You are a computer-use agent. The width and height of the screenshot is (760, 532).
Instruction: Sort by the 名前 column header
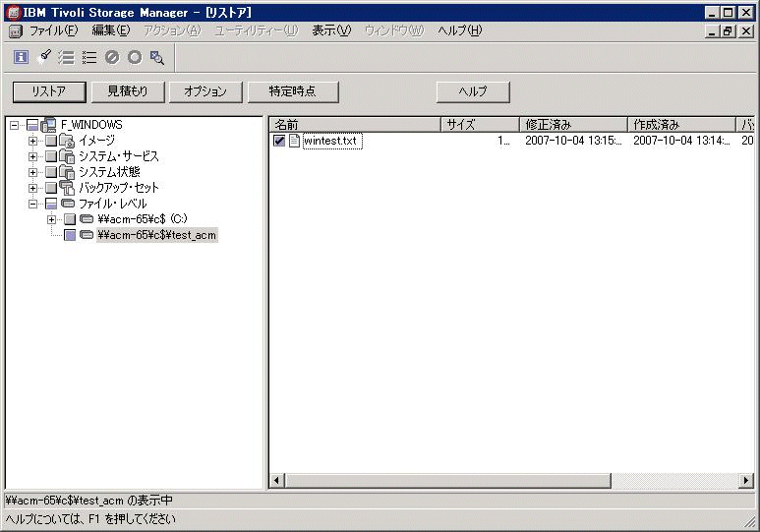(x=355, y=125)
